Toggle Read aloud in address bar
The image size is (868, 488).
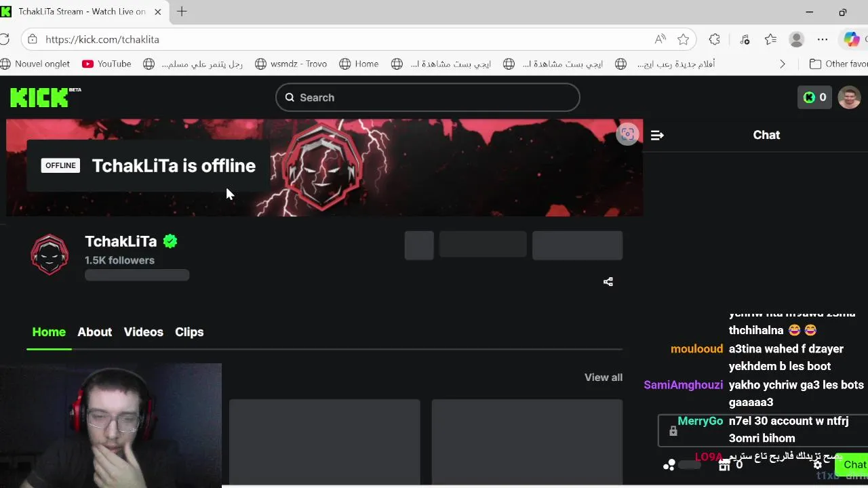[x=660, y=39]
